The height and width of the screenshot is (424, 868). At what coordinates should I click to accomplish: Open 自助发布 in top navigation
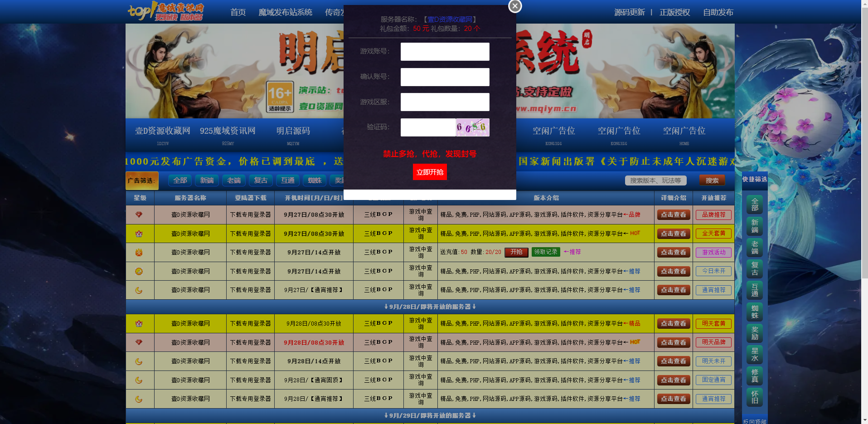pos(718,12)
